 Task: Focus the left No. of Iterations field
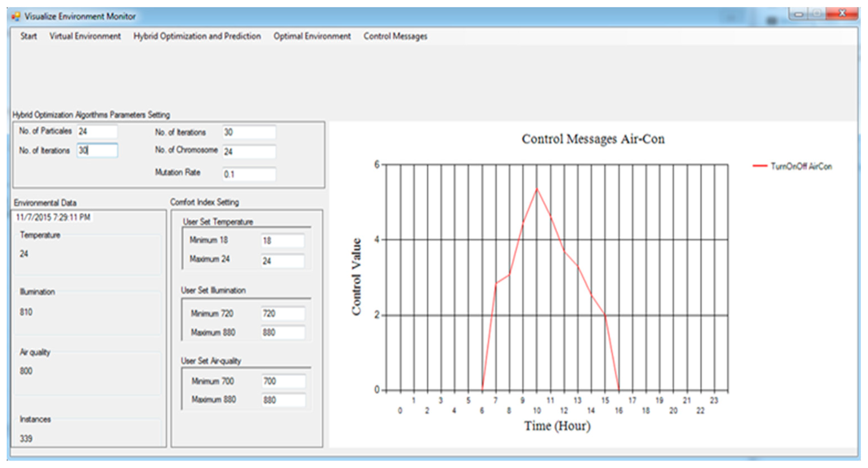pos(97,150)
